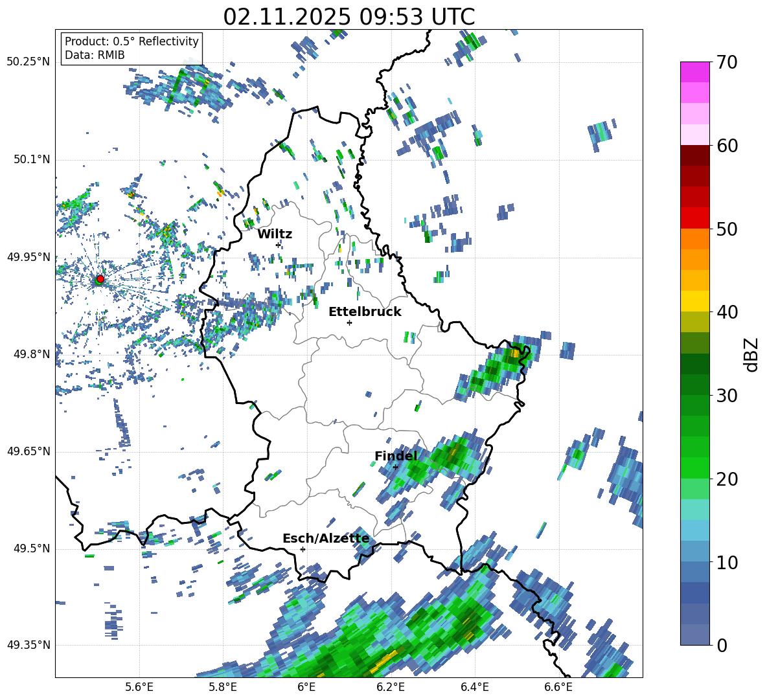This screenshot has width=767, height=700.
Task: Click the colorbar tick label 40
Action: tap(727, 312)
